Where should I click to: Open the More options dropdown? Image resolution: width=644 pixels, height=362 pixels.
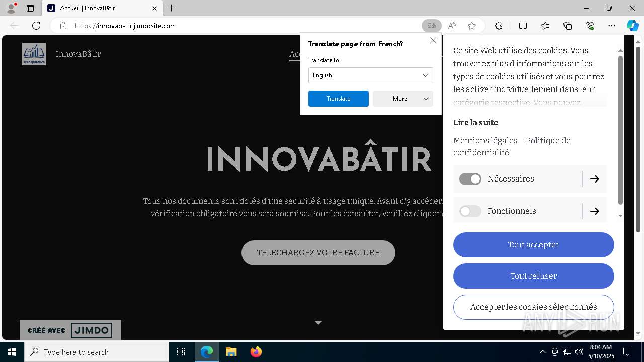(403, 99)
